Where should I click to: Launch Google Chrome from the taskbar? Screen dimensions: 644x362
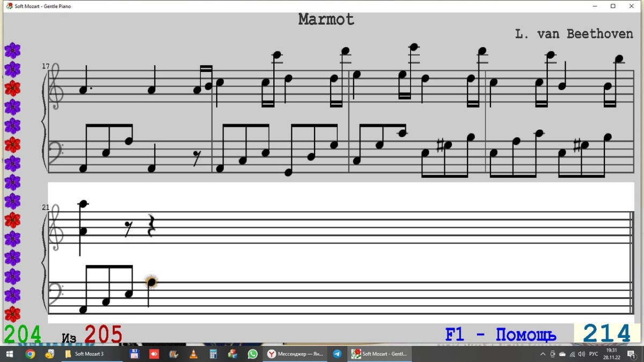[30, 354]
